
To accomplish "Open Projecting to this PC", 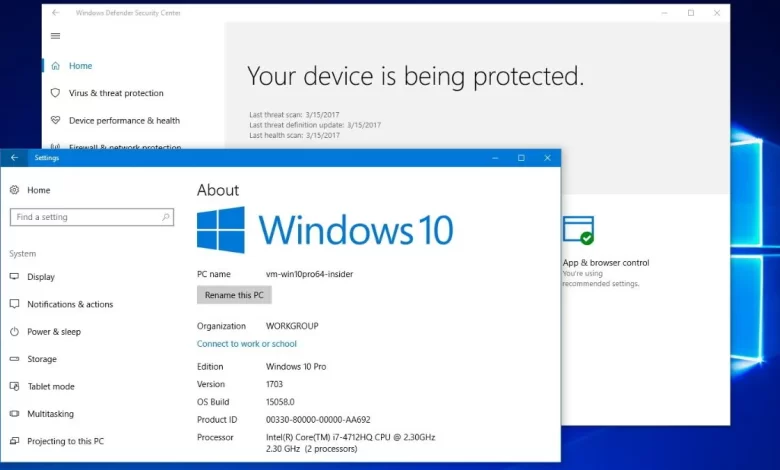I will coord(66,441).
